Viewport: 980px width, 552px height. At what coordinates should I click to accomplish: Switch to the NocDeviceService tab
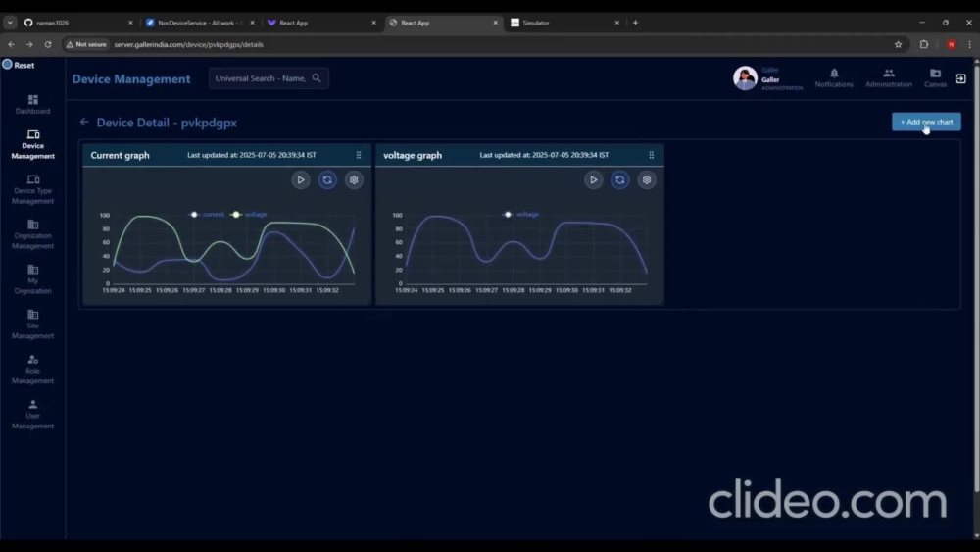point(200,23)
